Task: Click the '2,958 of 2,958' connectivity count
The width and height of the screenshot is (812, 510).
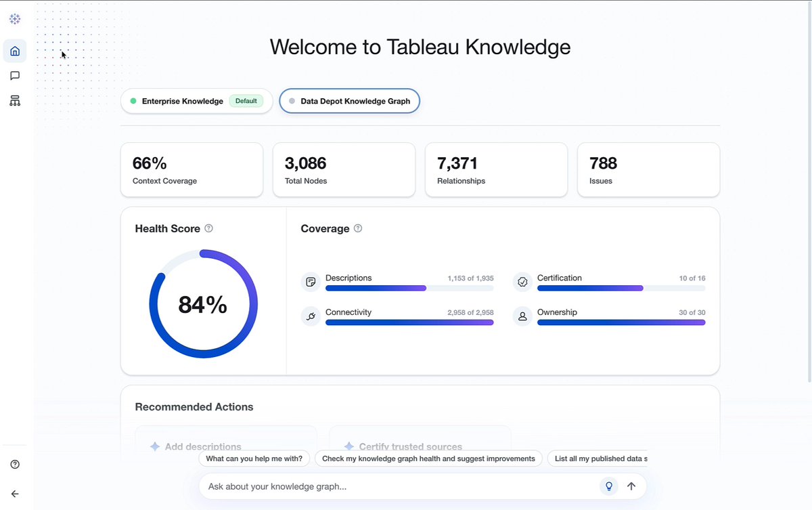Action: (x=470, y=313)
